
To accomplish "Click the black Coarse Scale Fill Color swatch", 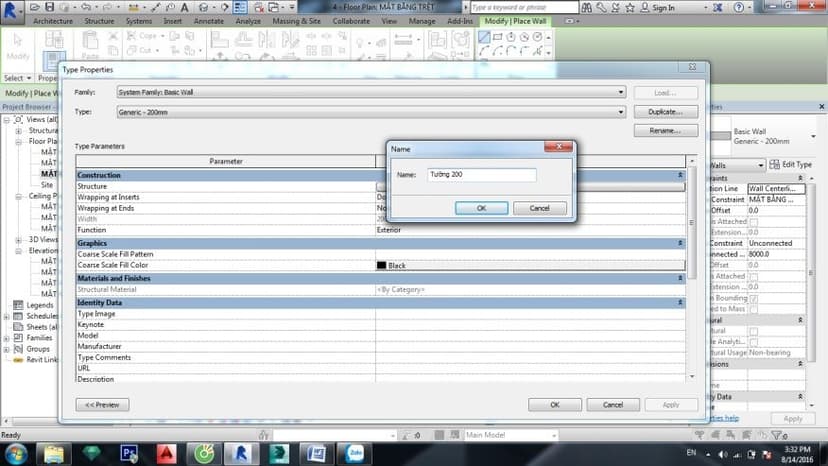I will point(381,265).
